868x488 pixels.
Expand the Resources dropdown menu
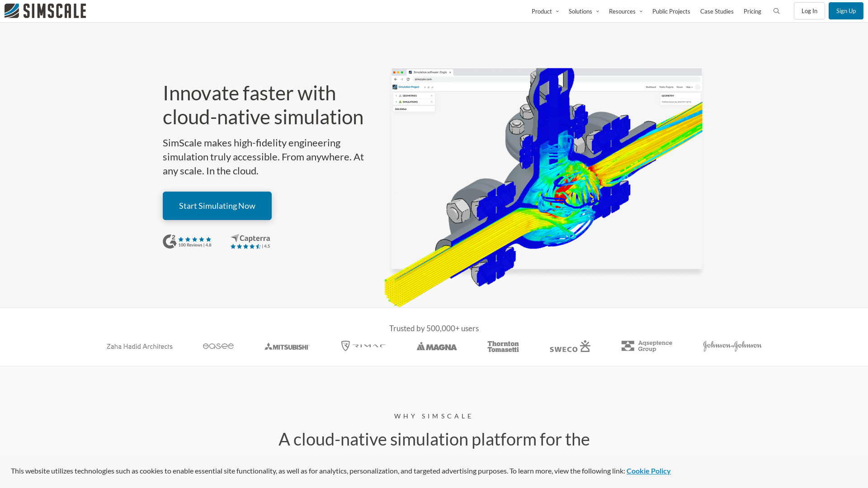[x=626, y=11]
